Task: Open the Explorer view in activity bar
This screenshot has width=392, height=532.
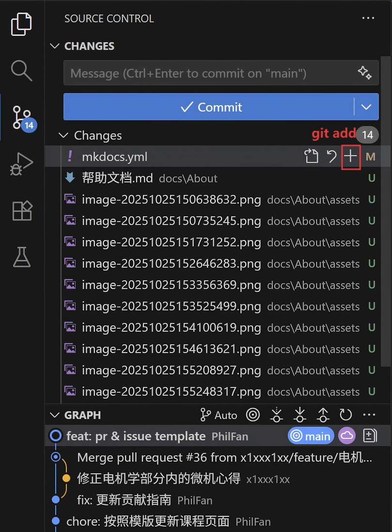Action: [21, 23]
